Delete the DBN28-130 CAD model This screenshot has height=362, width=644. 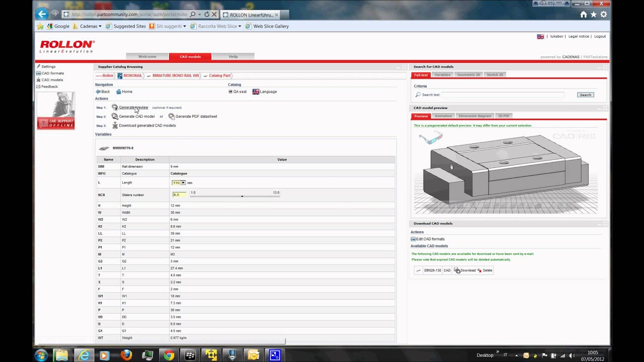pos(485,270)
